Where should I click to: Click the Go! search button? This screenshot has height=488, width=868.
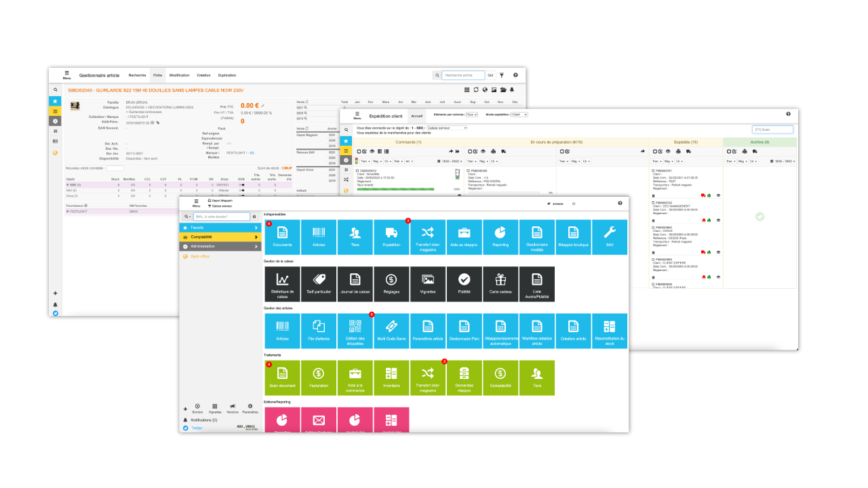tap(490, 75)
